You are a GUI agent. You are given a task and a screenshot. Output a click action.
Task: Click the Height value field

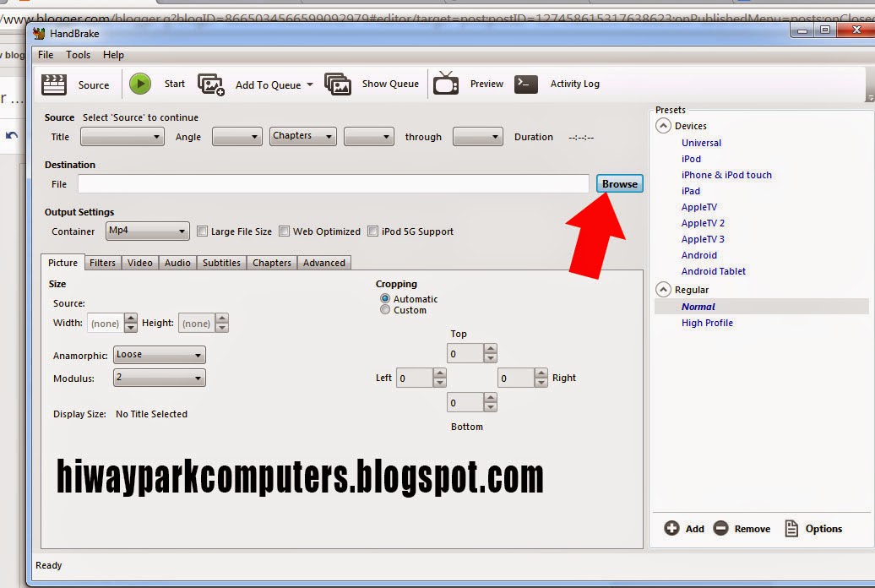(x=197, y=323)
